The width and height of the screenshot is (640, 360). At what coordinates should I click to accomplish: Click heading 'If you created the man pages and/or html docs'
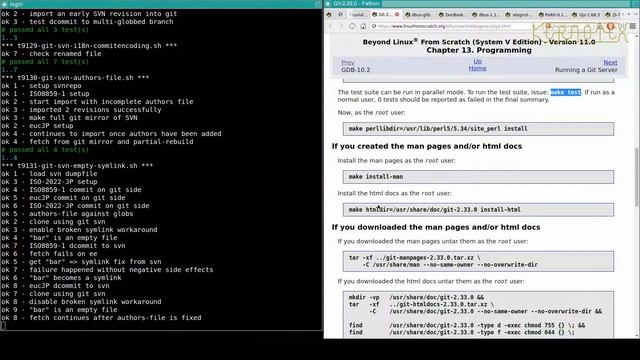click(427, 146)
